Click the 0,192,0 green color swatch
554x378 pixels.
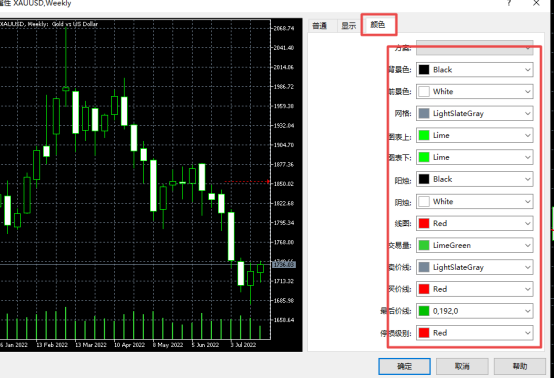[x=424, y=311]
